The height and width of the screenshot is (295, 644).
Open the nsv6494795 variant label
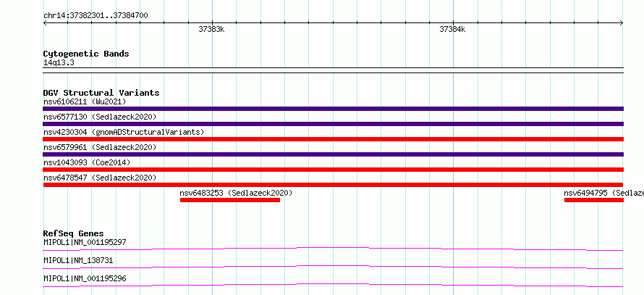pos(603,193)
